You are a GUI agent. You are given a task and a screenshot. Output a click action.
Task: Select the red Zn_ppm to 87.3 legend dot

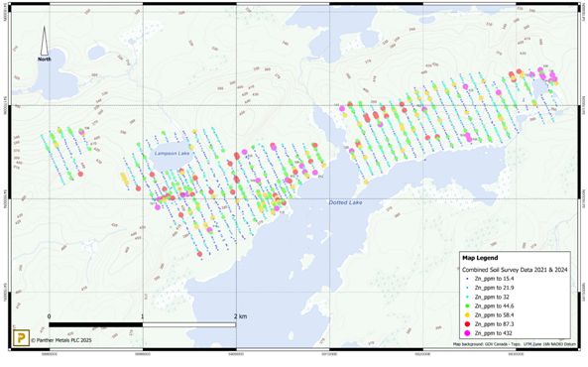coord(467,323)
